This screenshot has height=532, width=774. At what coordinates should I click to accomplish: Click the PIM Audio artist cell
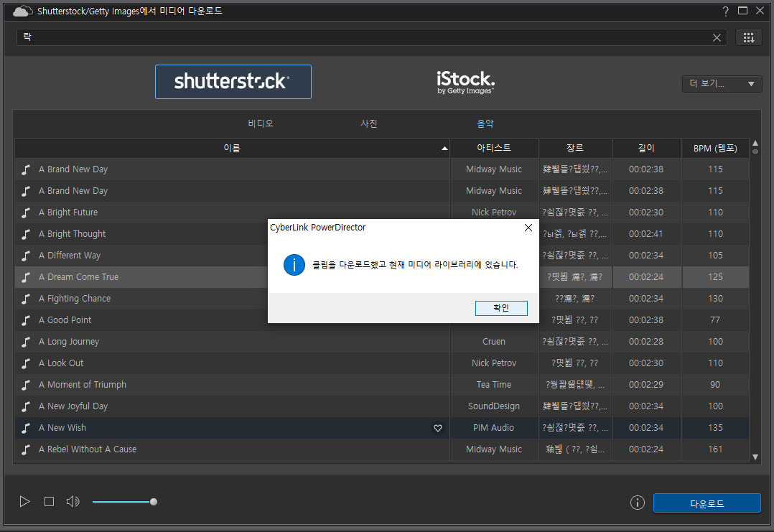(494, 428)
